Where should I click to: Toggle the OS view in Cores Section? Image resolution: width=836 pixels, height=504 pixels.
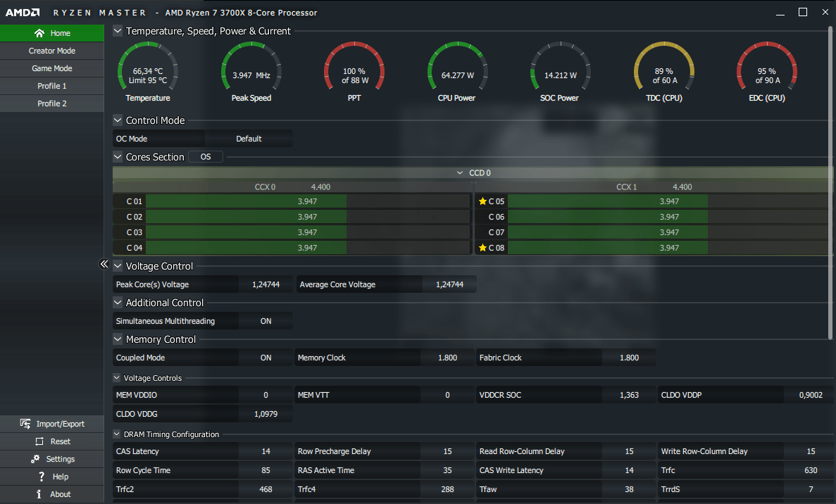[x=205, y=157]
